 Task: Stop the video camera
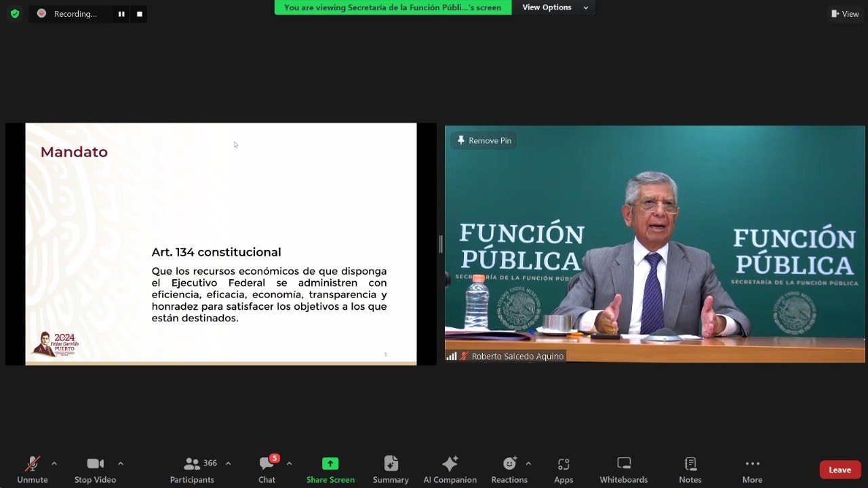95,470
